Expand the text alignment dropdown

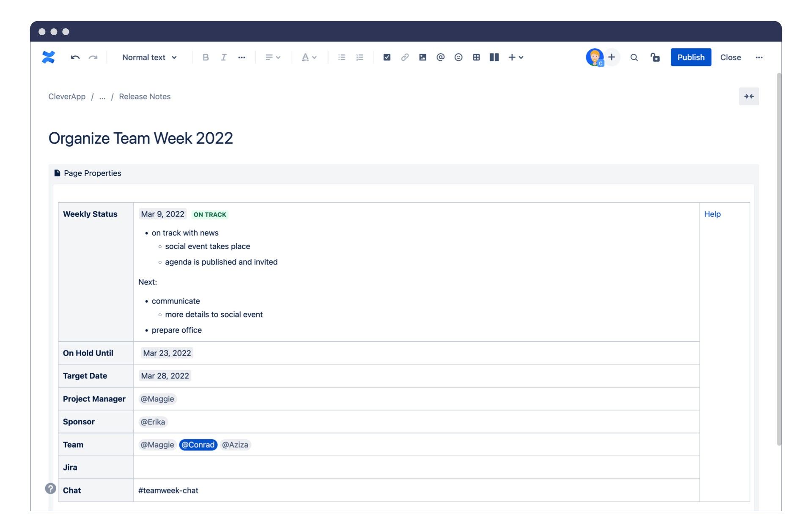click(273, 57)
